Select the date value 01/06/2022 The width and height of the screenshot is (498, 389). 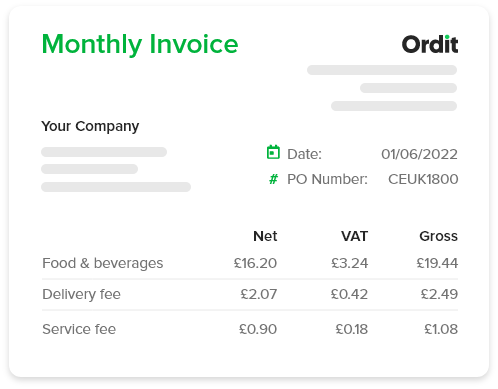419,154
